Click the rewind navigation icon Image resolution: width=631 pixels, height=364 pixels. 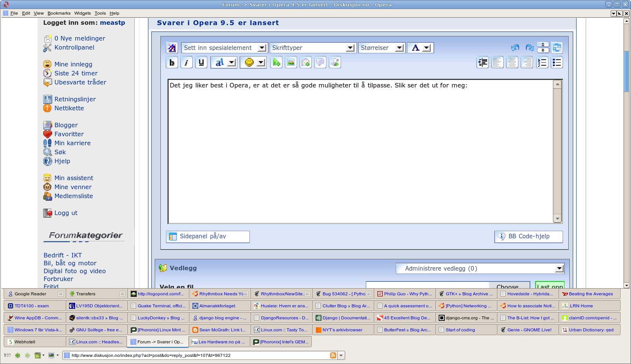pyautogui.click(x=7, y=355)
